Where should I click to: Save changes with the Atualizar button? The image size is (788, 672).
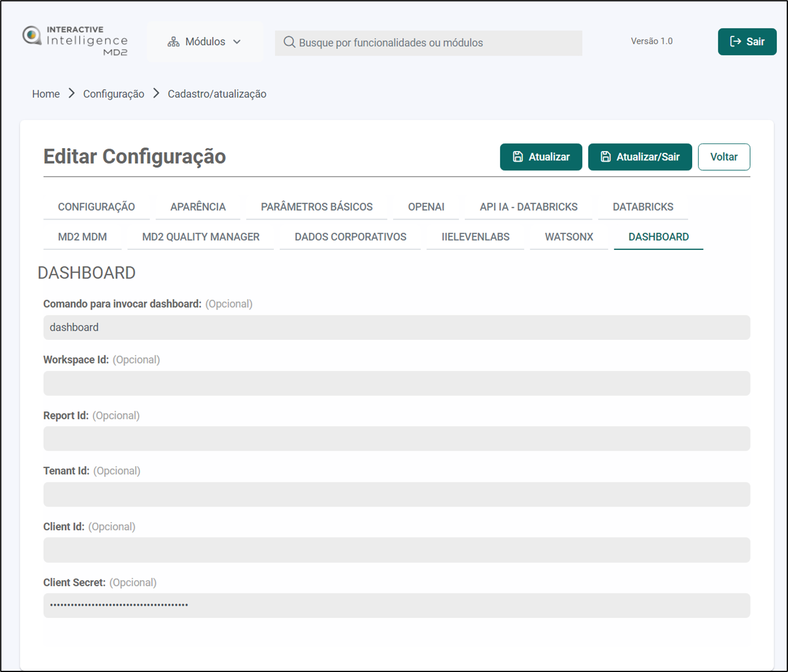coord(540,157)
